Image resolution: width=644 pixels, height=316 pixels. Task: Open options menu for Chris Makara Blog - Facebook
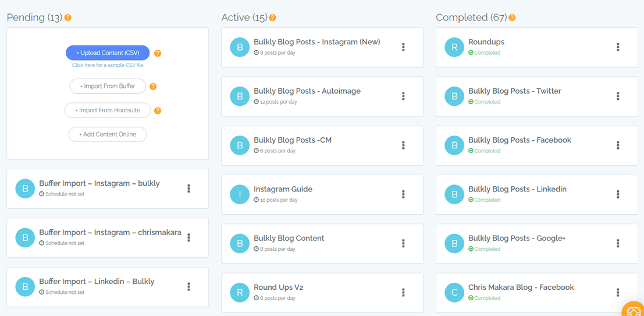point(618,292)
